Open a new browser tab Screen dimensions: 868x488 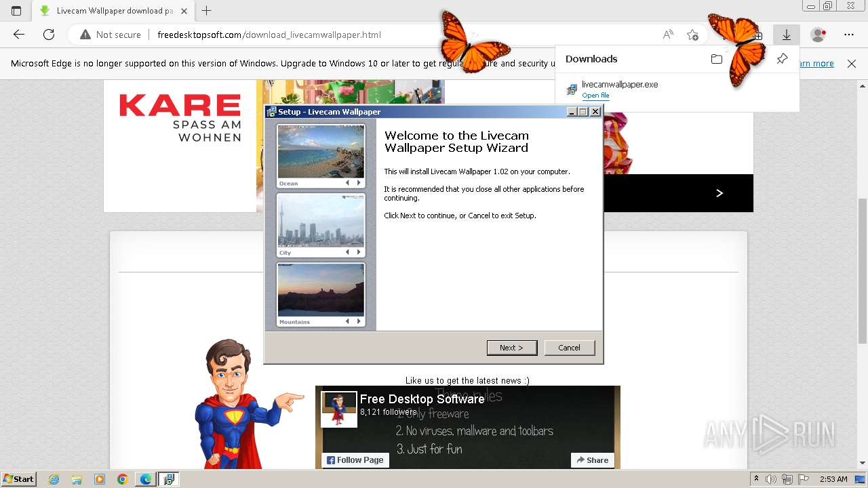tap(207, 11)
